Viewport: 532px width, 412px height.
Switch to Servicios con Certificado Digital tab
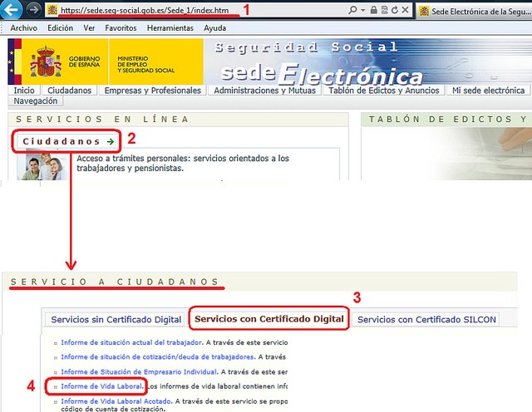(268, 319)
